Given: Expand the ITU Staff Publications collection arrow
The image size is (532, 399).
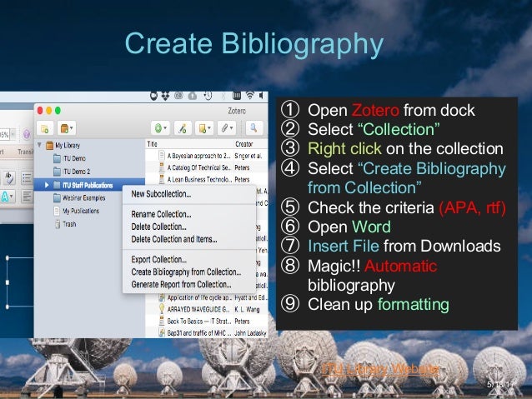Looking at the screenshot, I should tap(47, 185).
